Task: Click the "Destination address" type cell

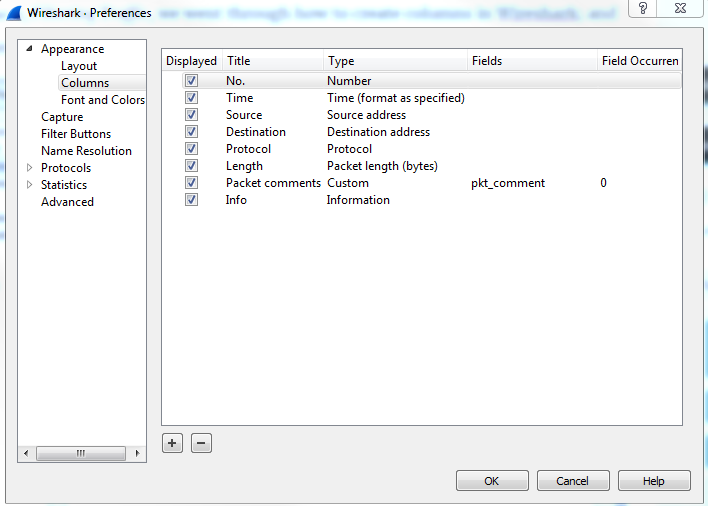Action: tap(378, 132)
